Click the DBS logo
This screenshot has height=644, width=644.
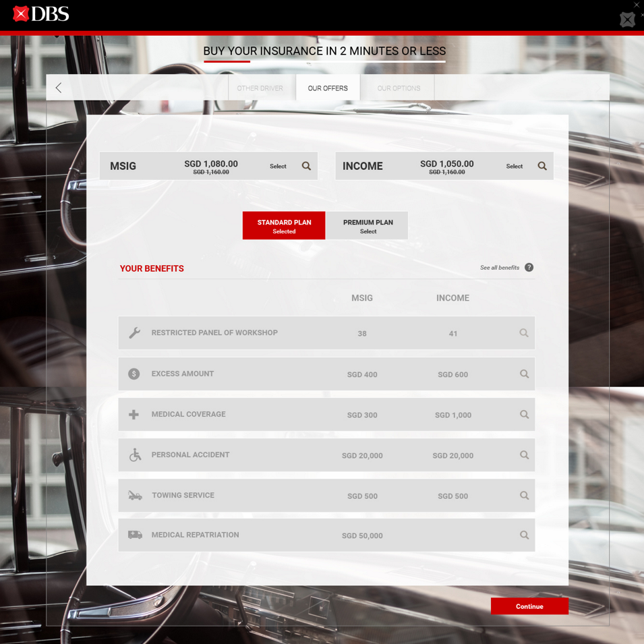click(40, 14)
